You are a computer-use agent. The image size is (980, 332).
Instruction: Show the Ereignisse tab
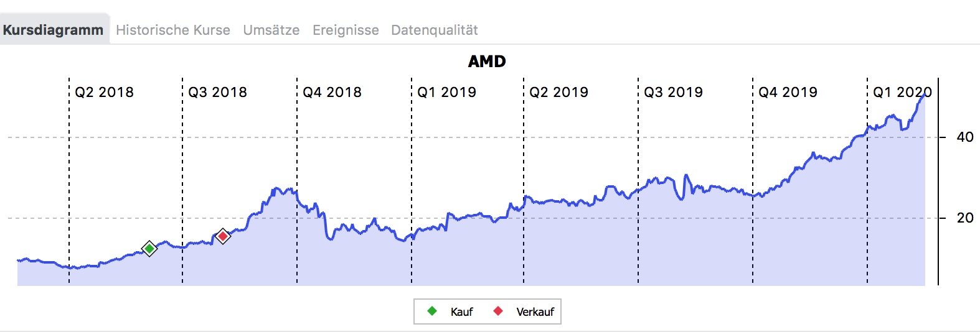[346, 30]
